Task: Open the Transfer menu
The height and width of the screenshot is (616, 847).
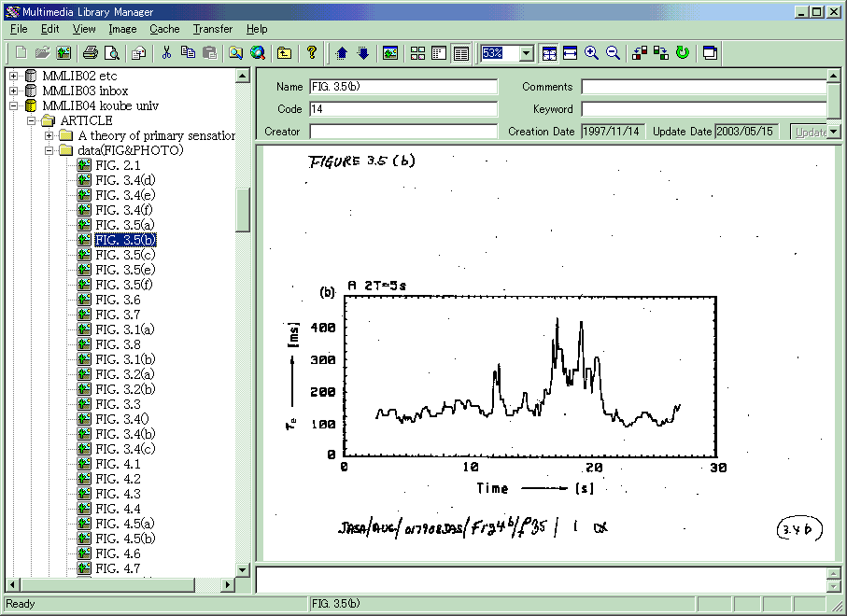Action: [x=213, y=29]
